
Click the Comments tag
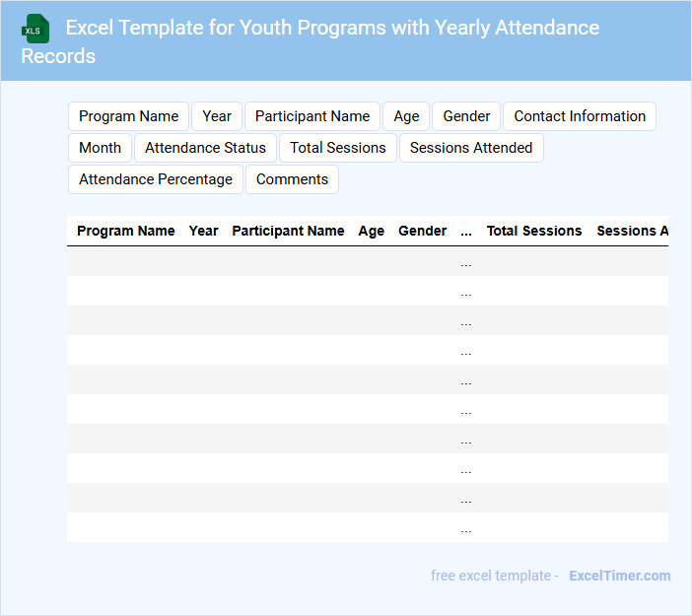(292, 179)
